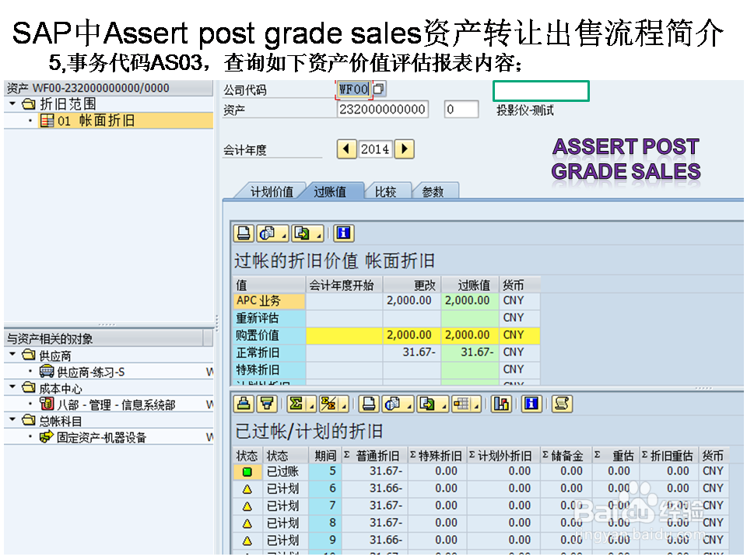The image size is (747, 560).
Task: Click the 更改 column header
Action: pyautogui.click(x=412, y=285)
